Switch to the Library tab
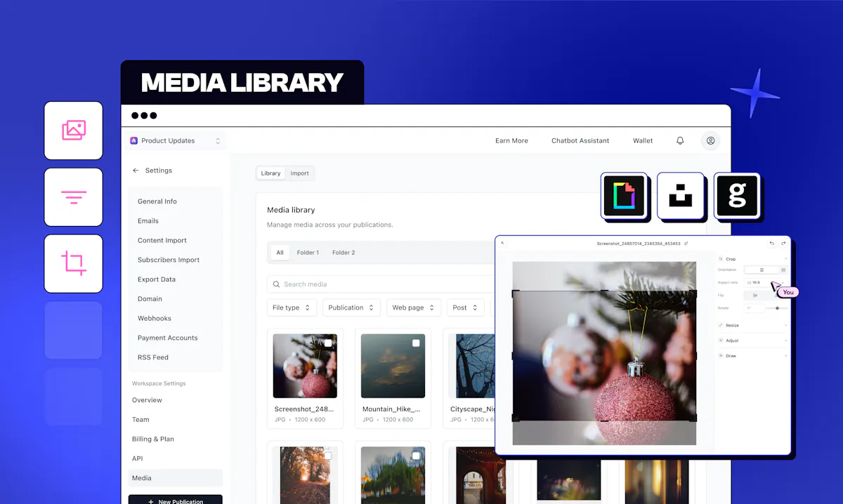The image size is (843, 504). (270, 173)
